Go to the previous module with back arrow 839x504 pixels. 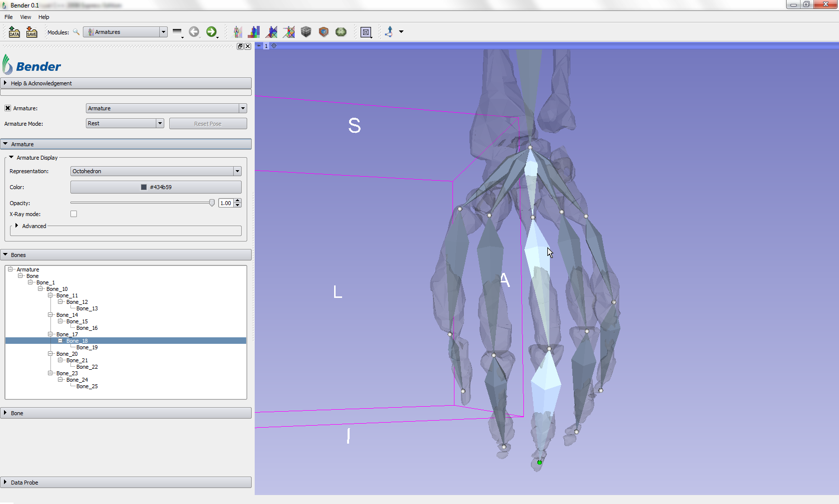click(194, 32)
